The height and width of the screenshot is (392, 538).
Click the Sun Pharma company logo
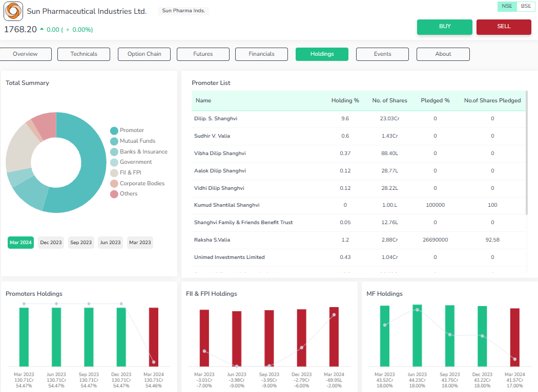coord(13,11)
